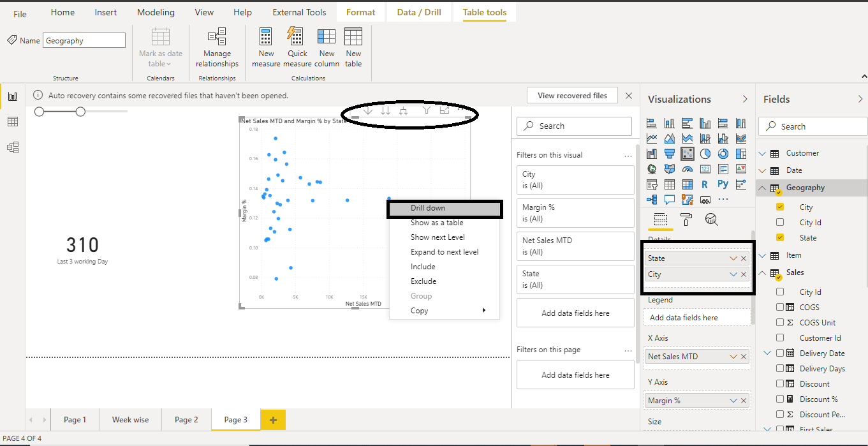The height and width of the screenshot is (446, 868).
Task: Check the Delivery Days field checkbox
Action: 780,368
